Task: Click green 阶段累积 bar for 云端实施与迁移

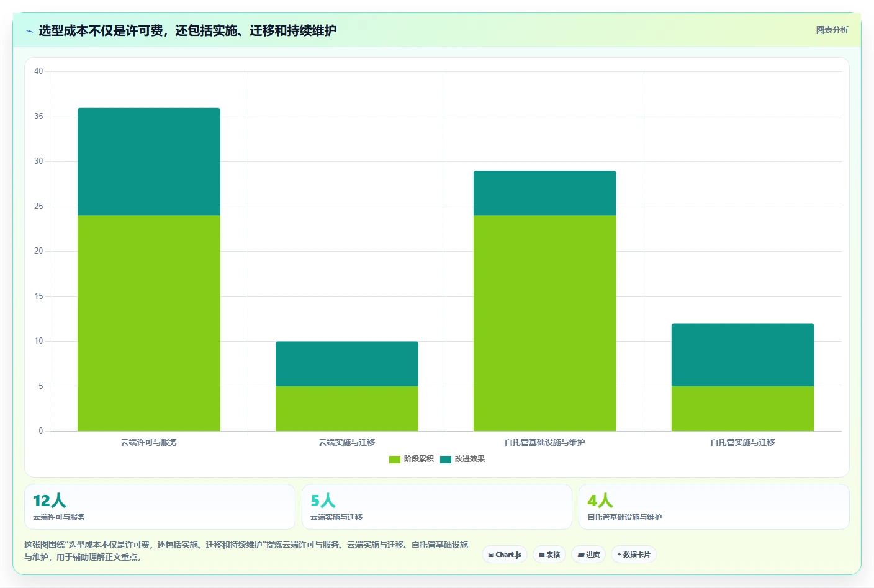Action: 347,409
